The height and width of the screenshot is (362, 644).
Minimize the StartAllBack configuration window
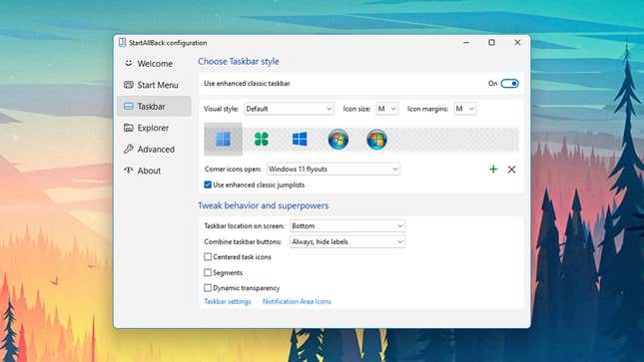(466, 43)
